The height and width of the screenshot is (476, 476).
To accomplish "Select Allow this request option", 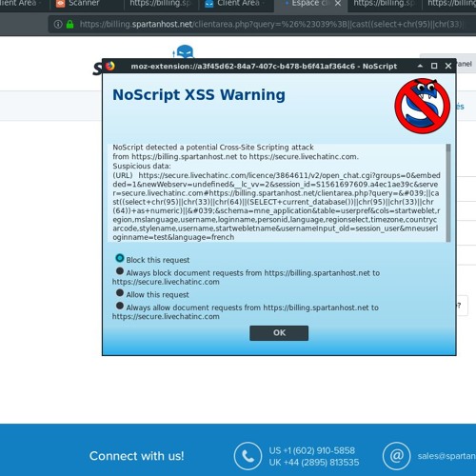I will [x=120, y=293].
